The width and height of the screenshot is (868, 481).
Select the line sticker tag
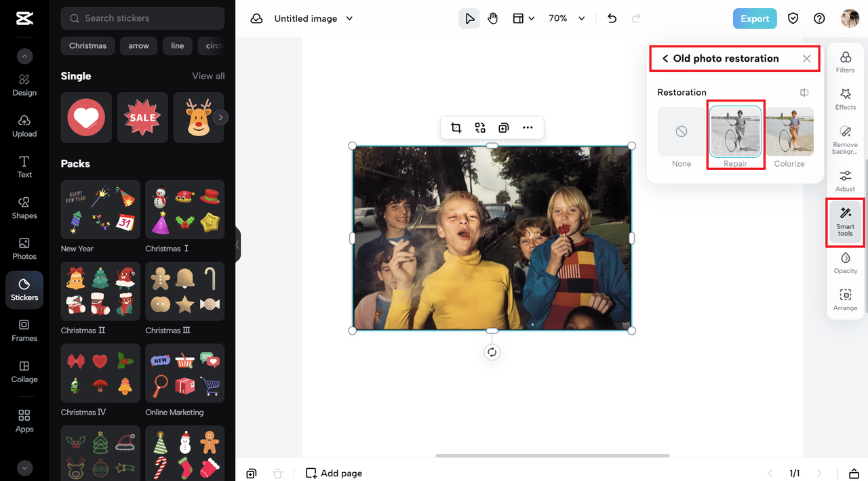(178, 45)
